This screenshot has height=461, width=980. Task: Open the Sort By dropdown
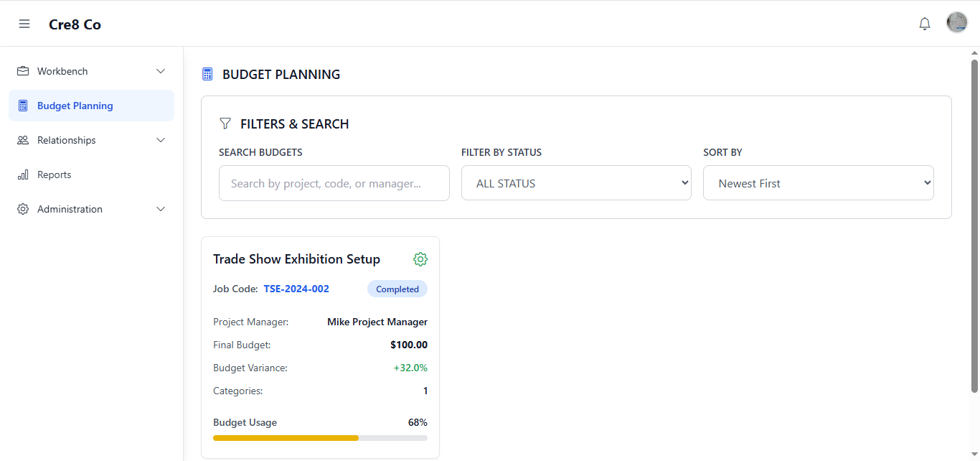818,183
